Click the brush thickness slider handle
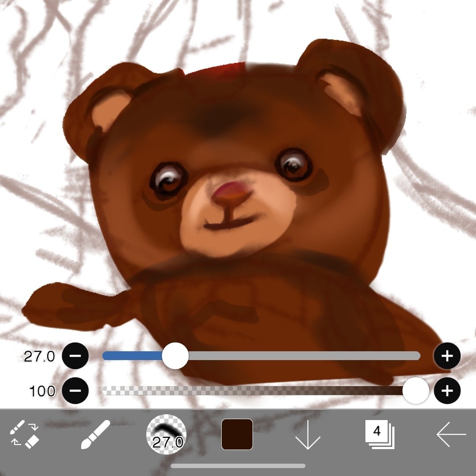 click(175, 356)
